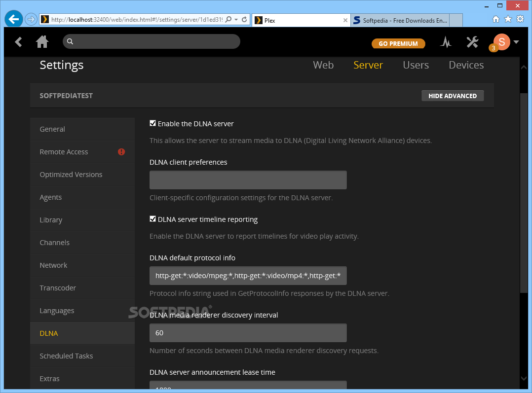Switch to the Web settings tab
Screen dimensions: 532x393
(x=323, y=65)
